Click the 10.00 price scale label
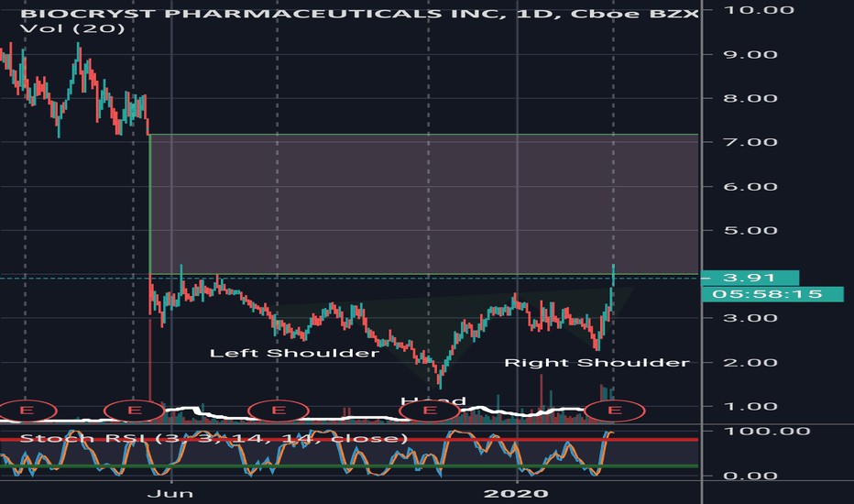Image resolution: width=854 pixels, height=504 pixels. (758, 10)
